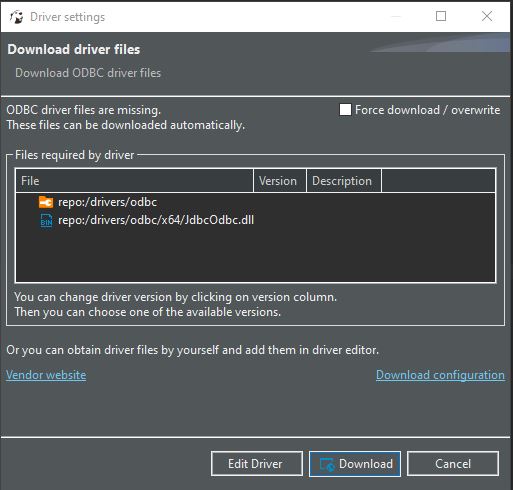Open the Vendor website link

[46, 375]
